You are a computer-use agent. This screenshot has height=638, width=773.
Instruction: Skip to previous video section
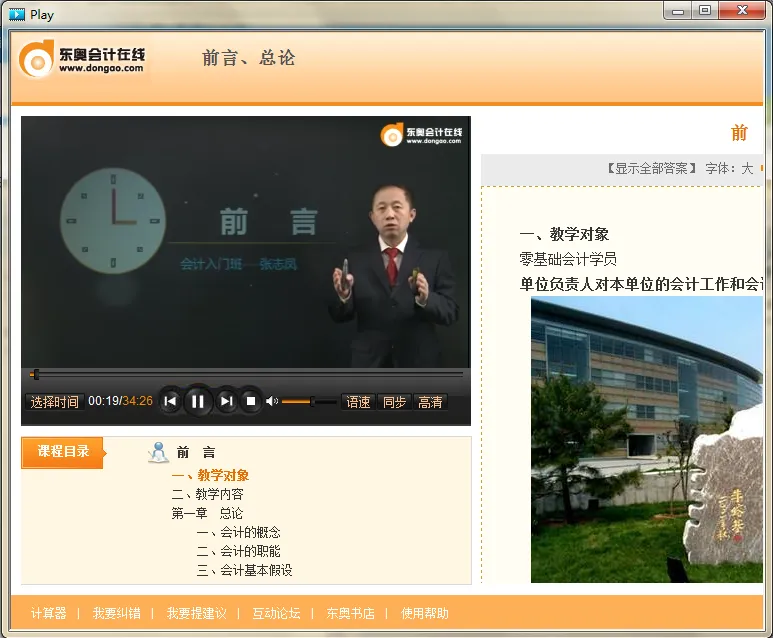pos(170,401)
